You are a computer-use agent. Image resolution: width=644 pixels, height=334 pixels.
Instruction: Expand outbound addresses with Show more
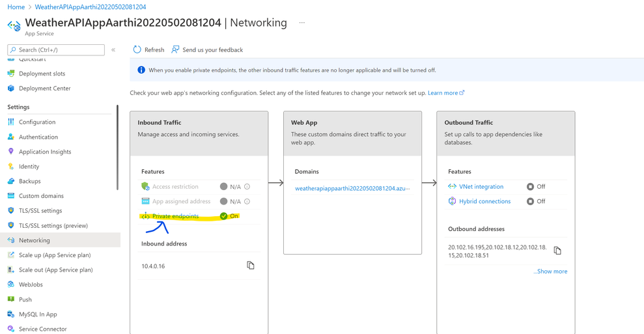(x=550, y=271)
